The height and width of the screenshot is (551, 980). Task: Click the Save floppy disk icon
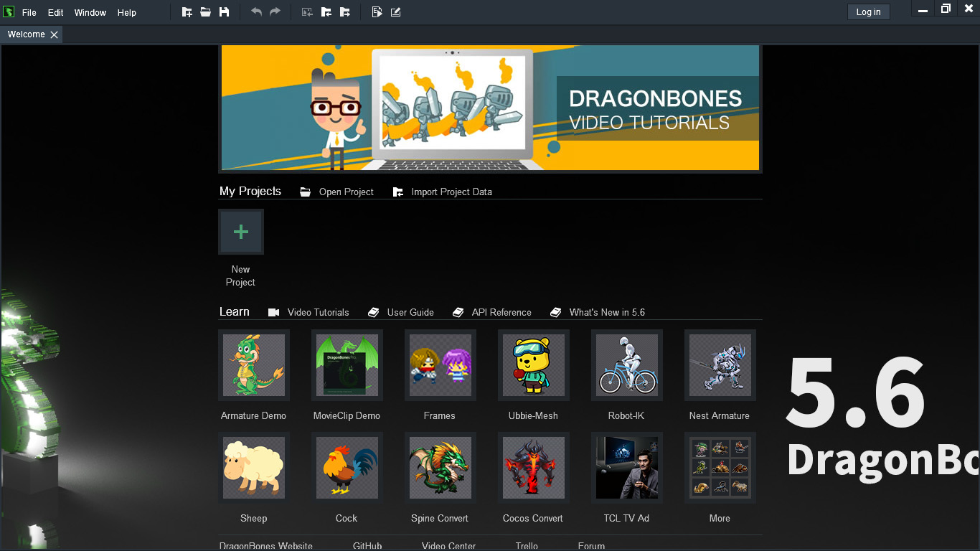[x=225, y=12]
